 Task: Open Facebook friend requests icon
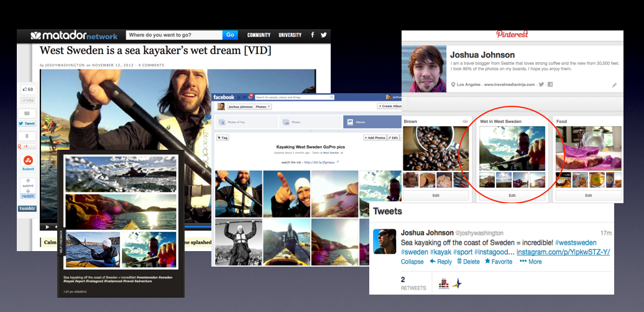pos(239,98)
